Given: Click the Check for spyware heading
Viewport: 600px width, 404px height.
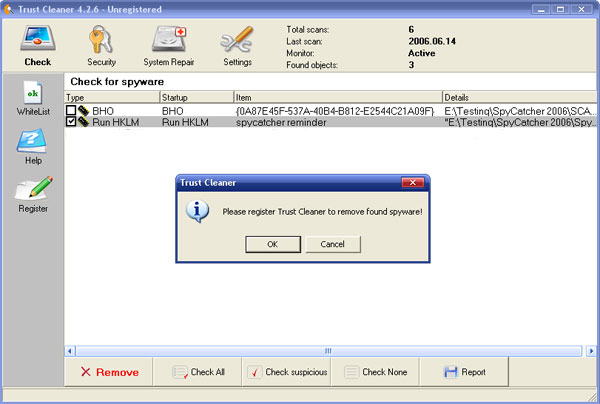Looking at the screenshot, I should click(x=117, y=81).
